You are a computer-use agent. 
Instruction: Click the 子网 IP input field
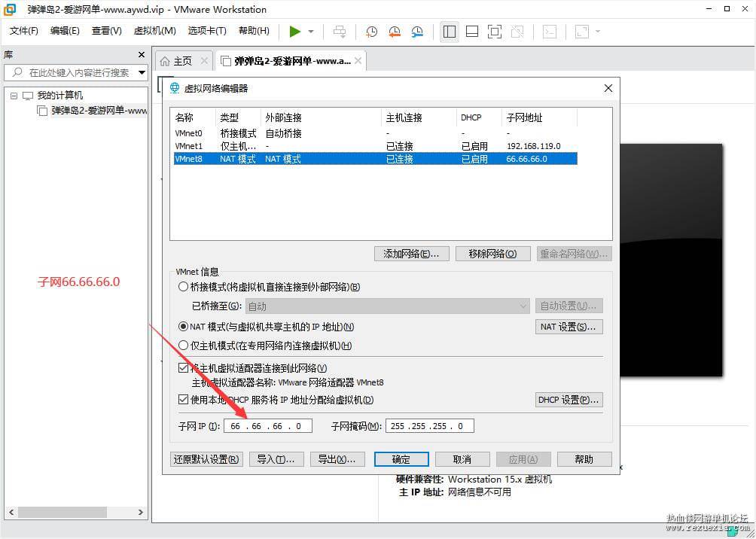(267, 425)
